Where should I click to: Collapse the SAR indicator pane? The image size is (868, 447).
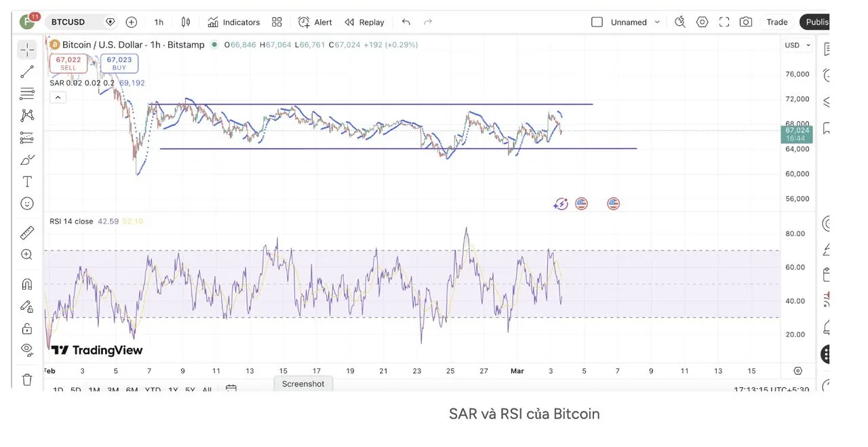pyautogui.click(x=58, y=96)
